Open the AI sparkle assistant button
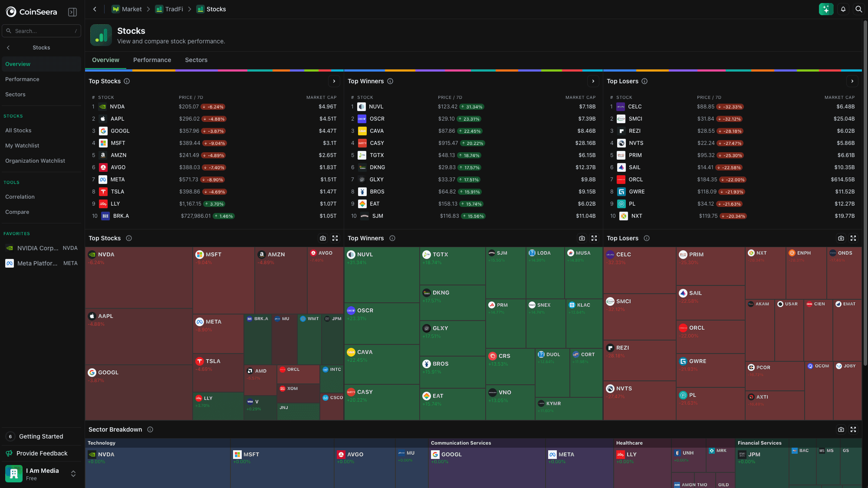 pos(826,9)
